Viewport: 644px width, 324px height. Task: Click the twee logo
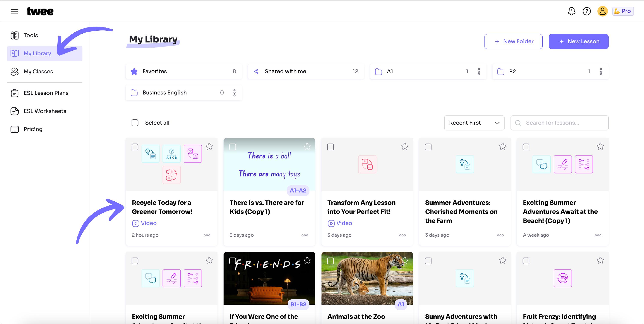click(x=40, y=11)
